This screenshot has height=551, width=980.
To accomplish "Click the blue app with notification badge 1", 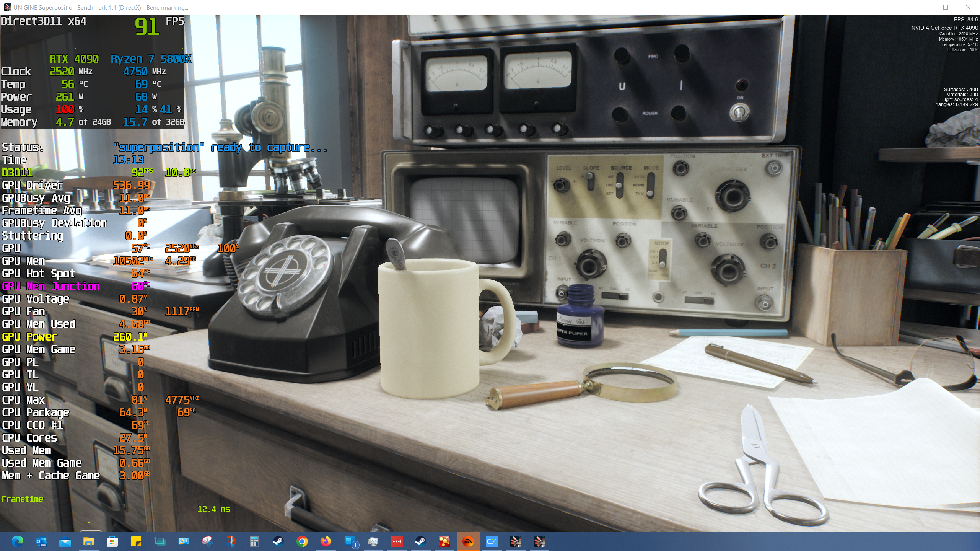I will click(x=350, y=541).
